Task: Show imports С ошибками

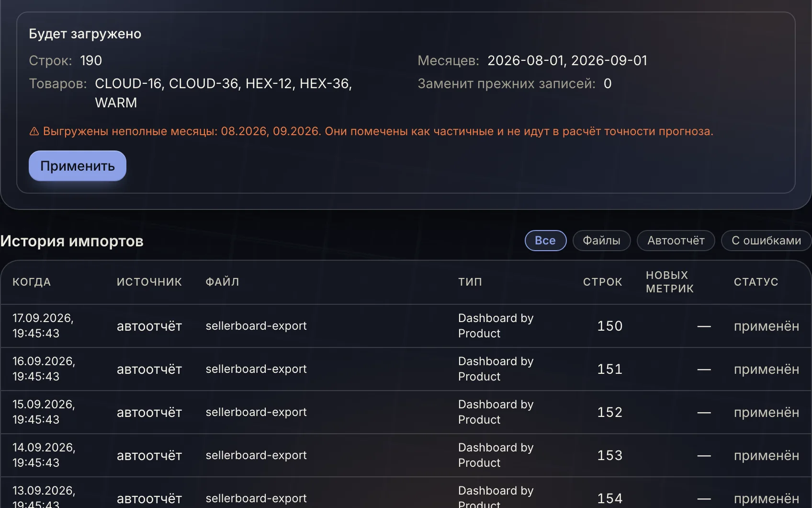Action: pyautogui.click(x=766, y=241)
